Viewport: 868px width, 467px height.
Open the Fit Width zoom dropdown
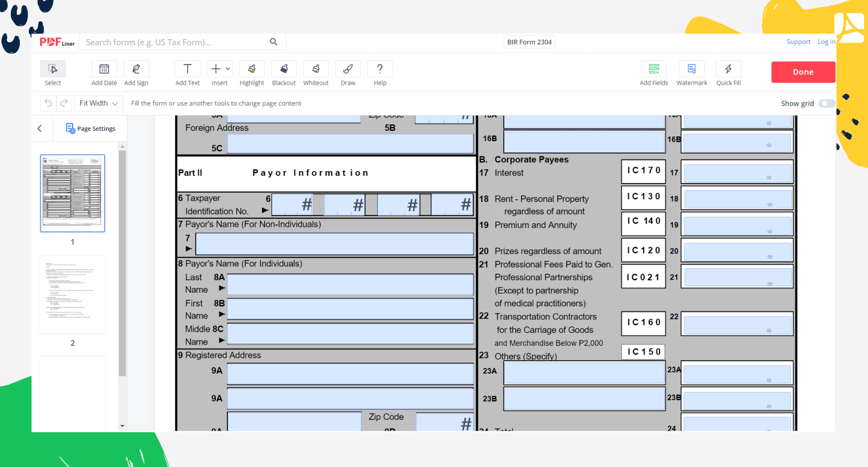click(99, 103)
